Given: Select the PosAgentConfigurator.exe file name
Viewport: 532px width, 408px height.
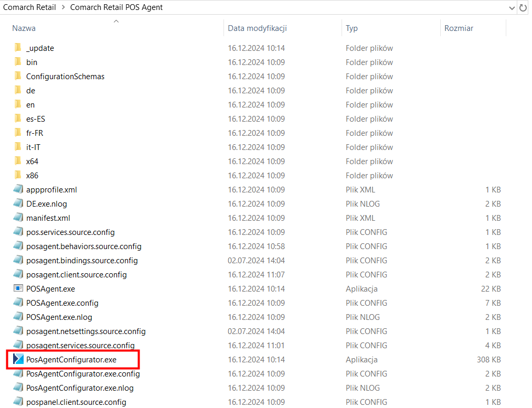Looking at the screenshot, I should [71, 360].
